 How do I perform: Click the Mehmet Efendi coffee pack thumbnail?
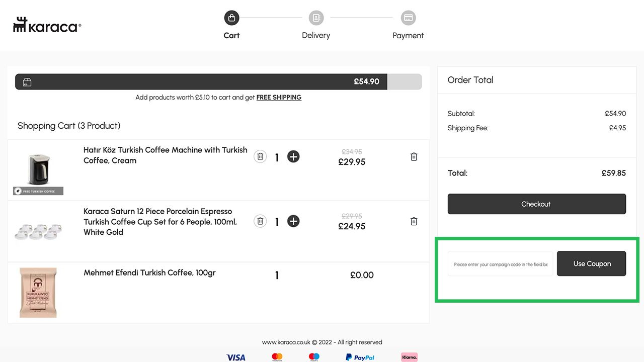pos(38,293)
